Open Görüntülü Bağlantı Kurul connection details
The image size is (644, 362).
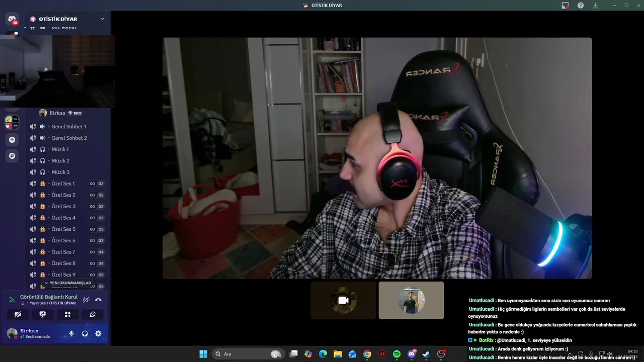(49, 297)
